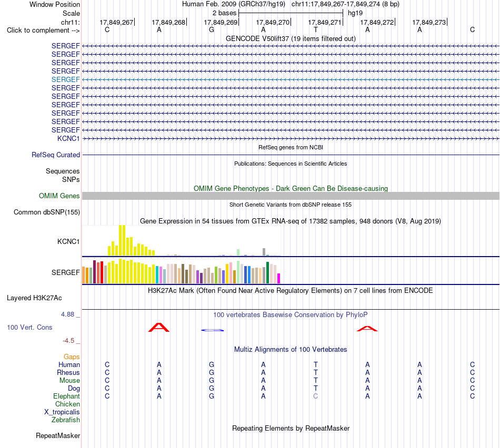Click the Scale label
This screenshot has height=448, width=500.
(x=71, y=13)
